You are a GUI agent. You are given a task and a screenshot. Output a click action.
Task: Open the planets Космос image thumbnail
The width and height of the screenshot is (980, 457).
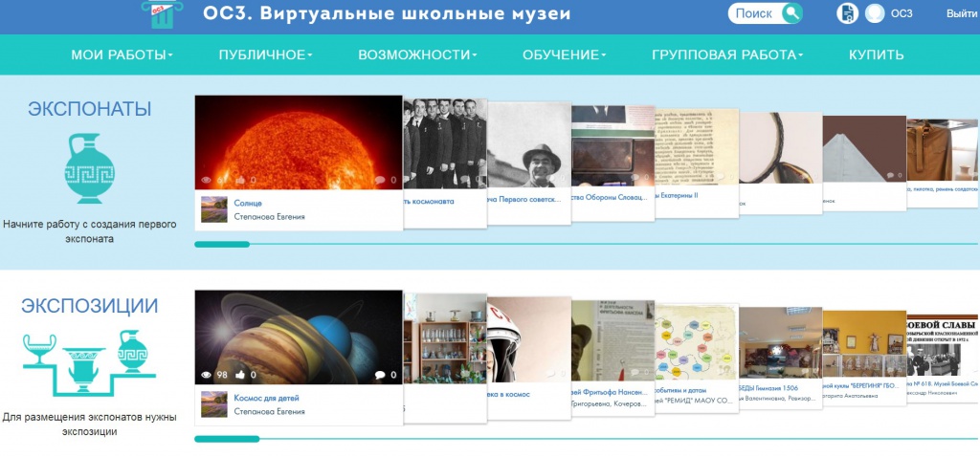click(299, 337)
